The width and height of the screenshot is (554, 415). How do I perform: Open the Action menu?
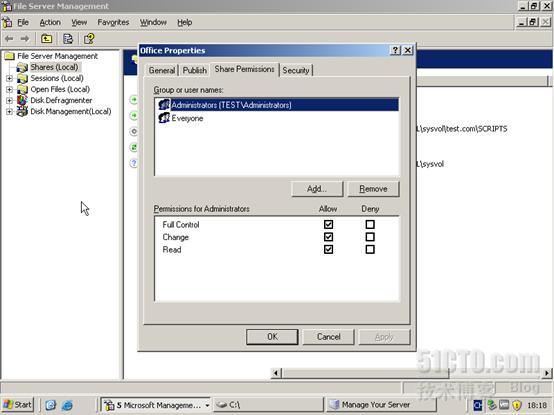(x=50, y=22)
